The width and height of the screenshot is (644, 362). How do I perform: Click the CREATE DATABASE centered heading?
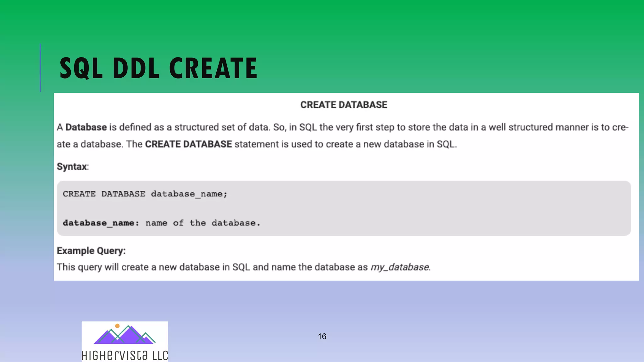(x=344, y=105)
